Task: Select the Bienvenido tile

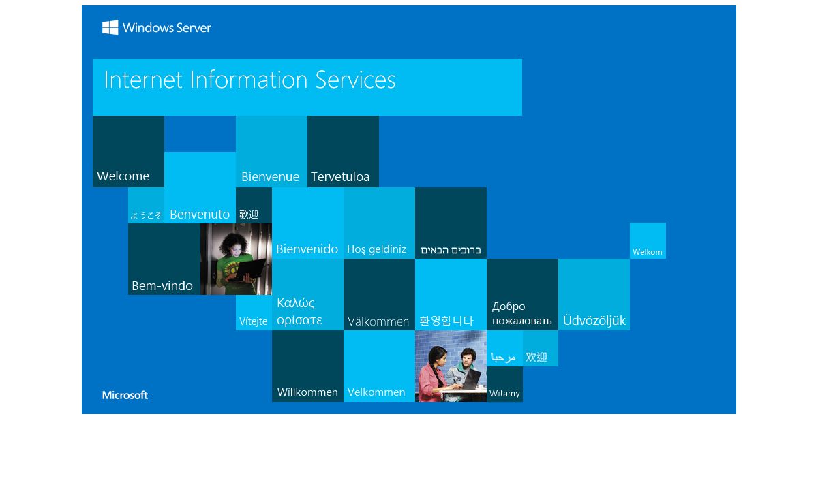Action: [307, 223]
